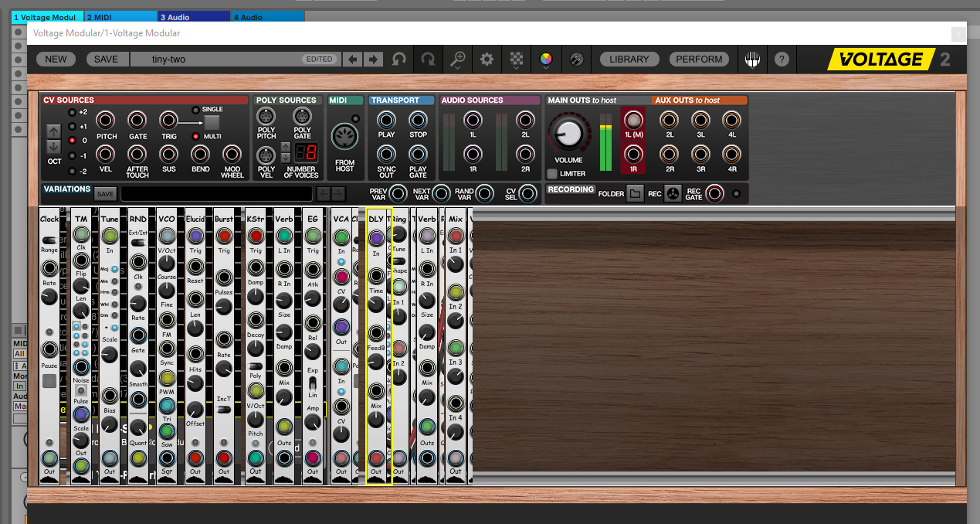Click the CV Sources PITCH jack
The image size is (980, 524).
107,120
